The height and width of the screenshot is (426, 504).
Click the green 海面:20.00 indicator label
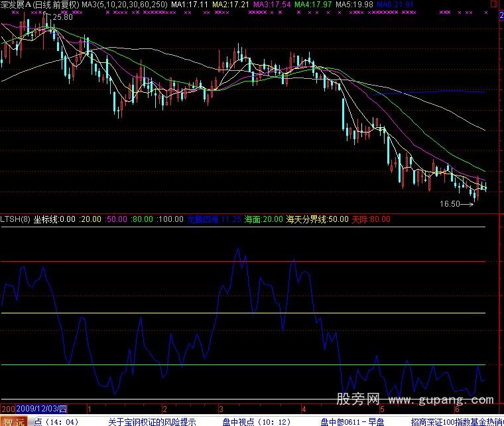(263, 219)
